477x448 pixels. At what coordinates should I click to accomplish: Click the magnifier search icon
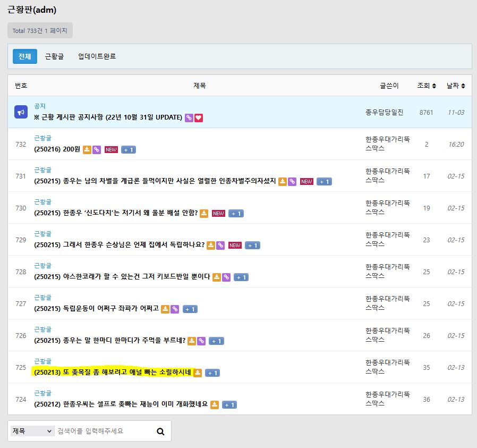[x=160, y=432]
